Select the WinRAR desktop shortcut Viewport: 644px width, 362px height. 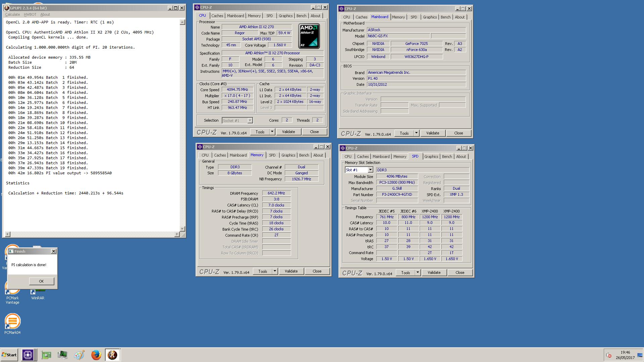[38, 295]
